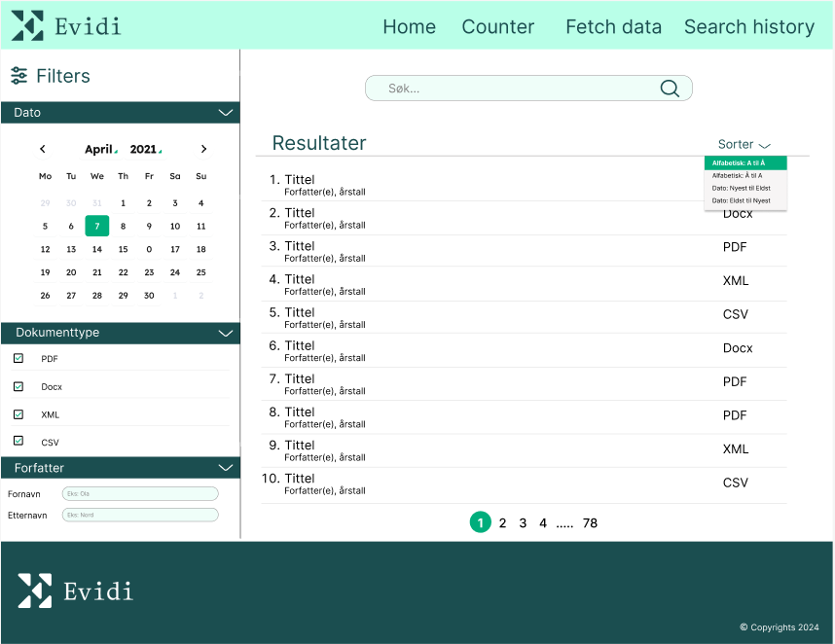Collapse the Dokumenttype filter section

[x=226, y=333]
